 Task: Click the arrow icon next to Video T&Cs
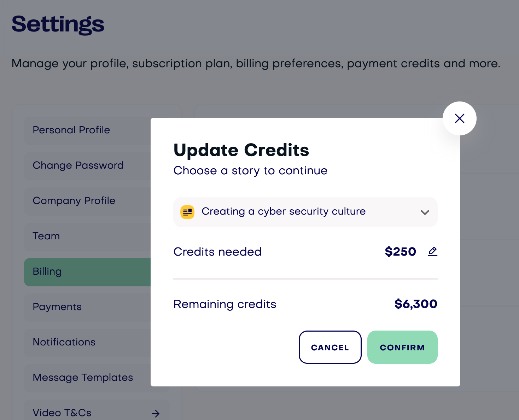(x=156, y=413)
